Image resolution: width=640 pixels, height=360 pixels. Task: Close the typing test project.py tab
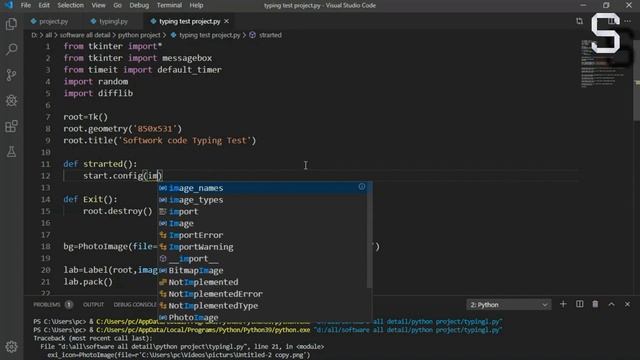tap(227, 21)
